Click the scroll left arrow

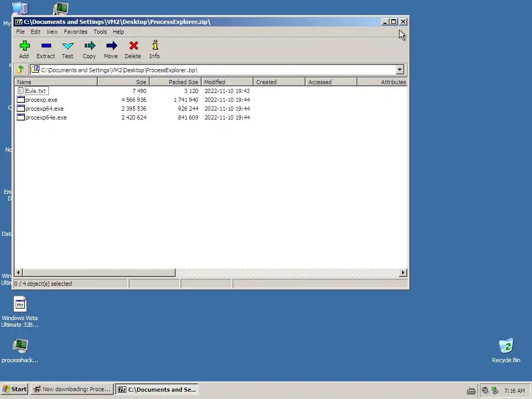point(19,272)
